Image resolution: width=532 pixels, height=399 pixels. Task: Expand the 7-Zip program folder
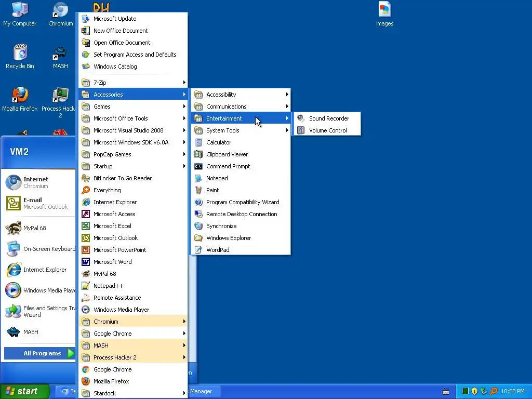point(133,83)
